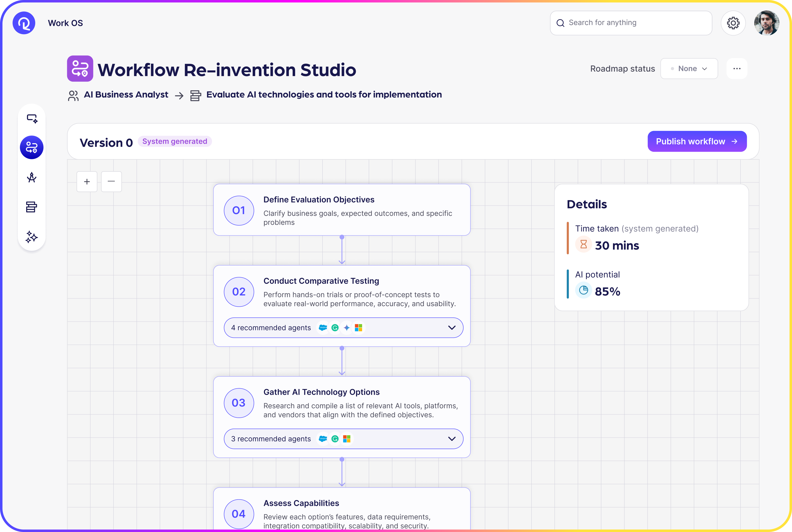Click the Publish workflow button
Screen dimensions: 792x532
click(x=697, y=141)
